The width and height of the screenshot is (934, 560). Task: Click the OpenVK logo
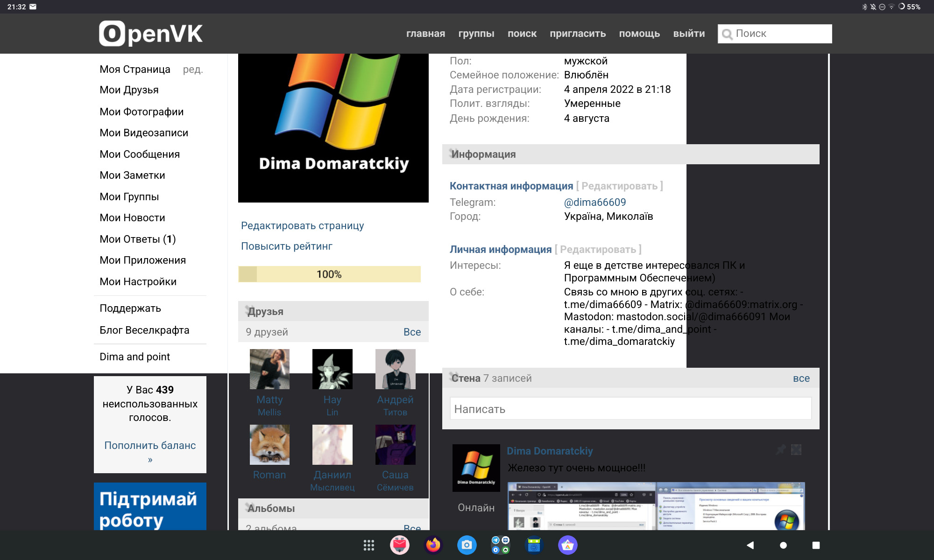(151, 34)
